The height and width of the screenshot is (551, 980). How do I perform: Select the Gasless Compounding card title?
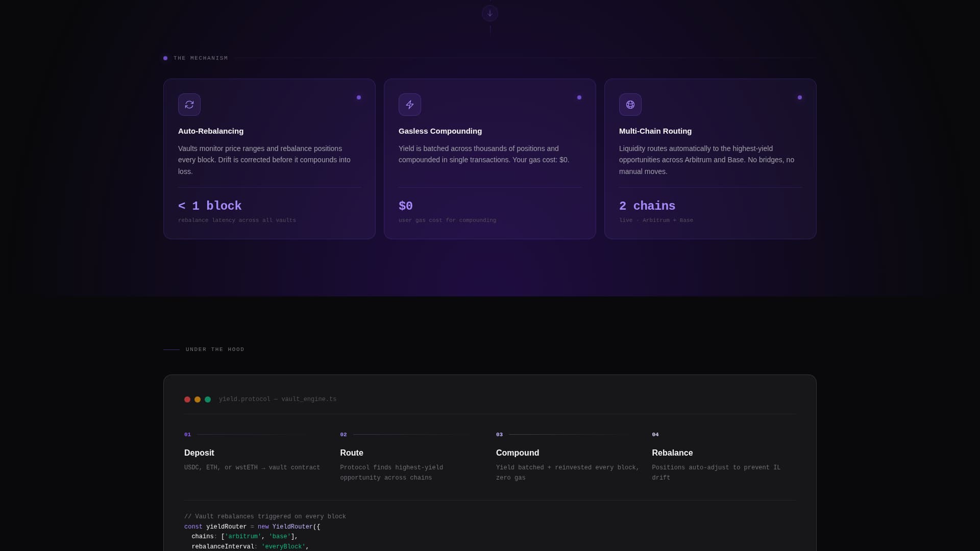[x=440, y=131]
